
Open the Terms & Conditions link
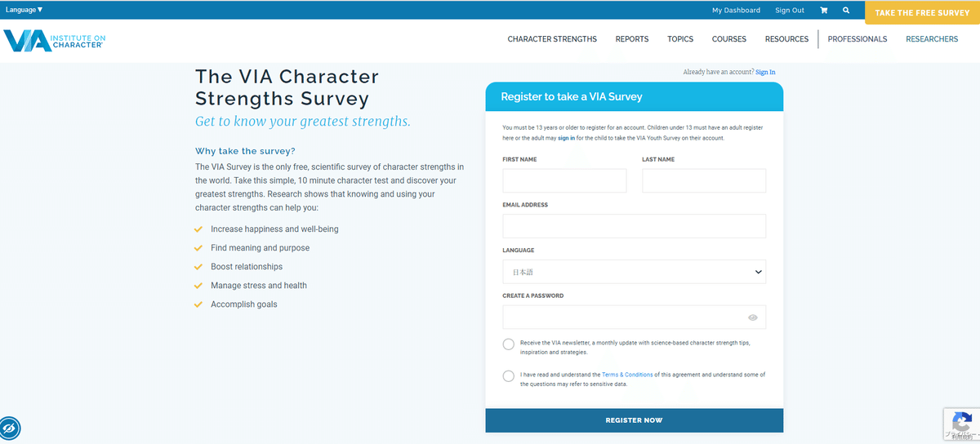coord(627,375)
